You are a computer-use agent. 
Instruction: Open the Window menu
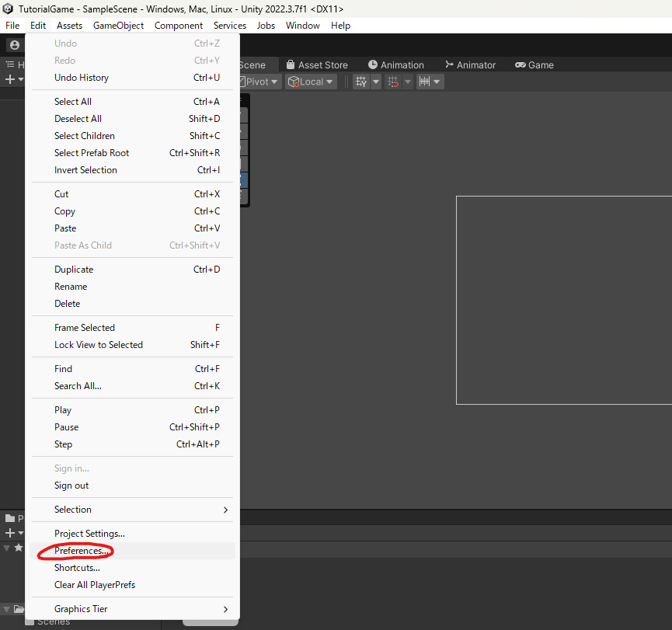click(x=302, y=26)
